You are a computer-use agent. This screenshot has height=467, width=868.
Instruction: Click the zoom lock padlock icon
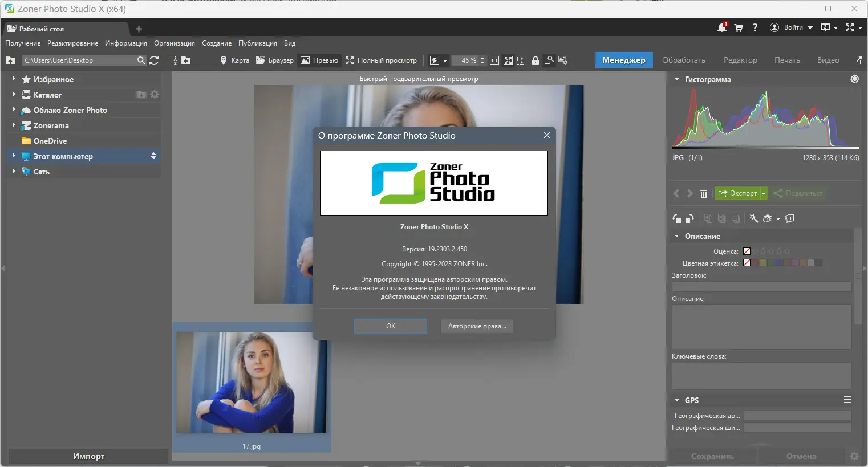point(536,60)
